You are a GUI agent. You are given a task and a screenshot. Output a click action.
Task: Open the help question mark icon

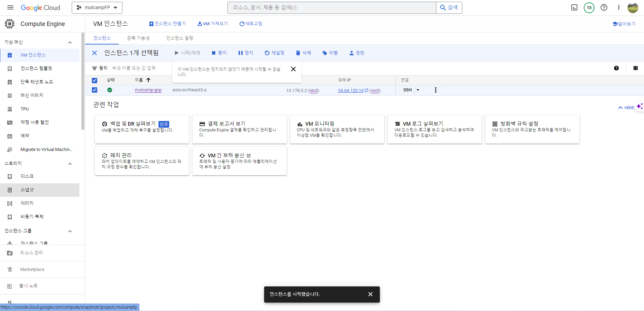[x=604, y=7]
